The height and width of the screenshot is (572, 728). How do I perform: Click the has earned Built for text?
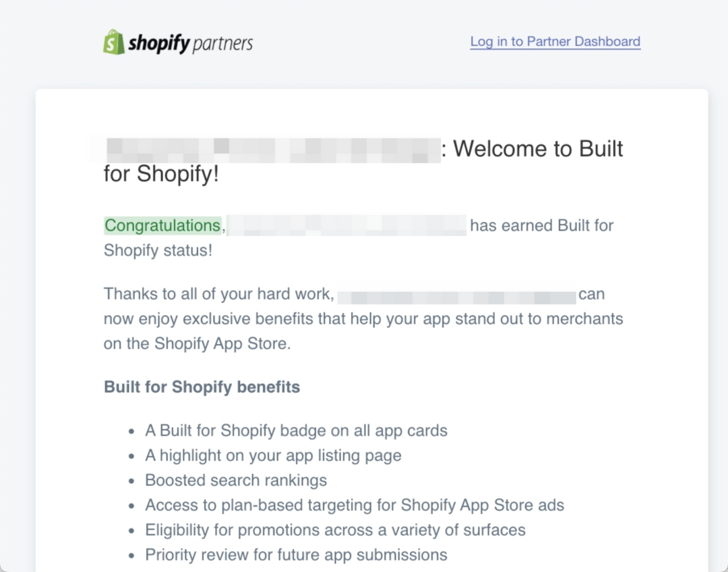tap(542, 225)
